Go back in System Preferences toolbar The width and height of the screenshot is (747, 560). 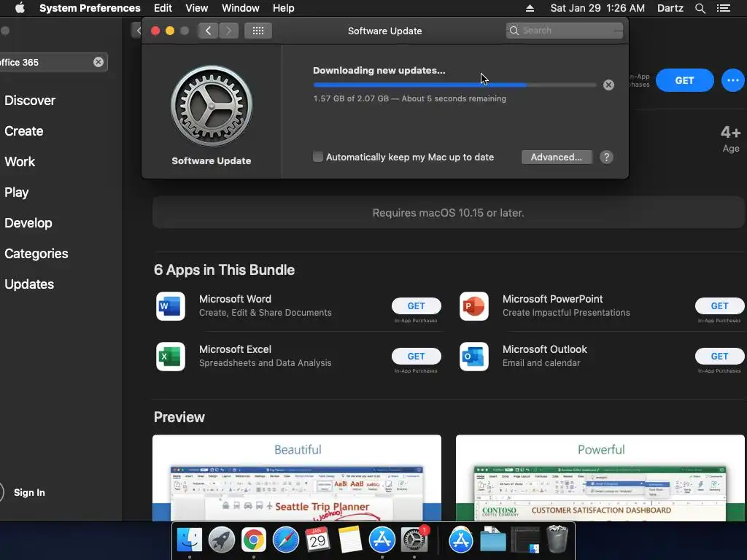pos(208,31)
